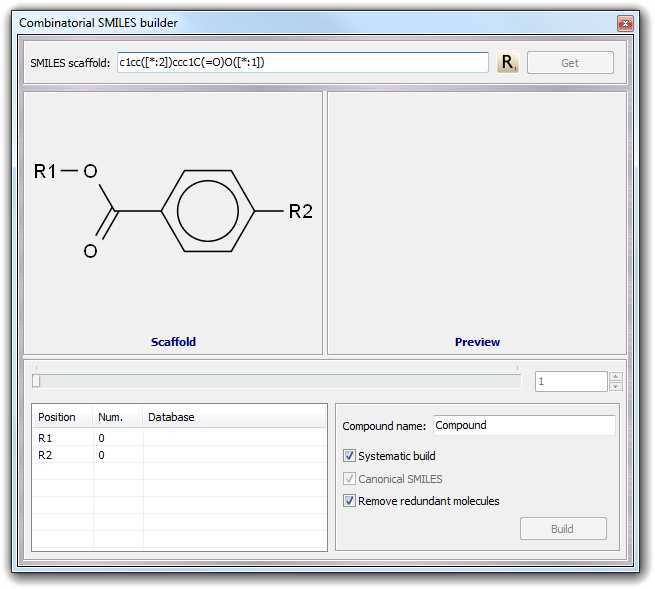This screenshot has width=655, height=589.
Task: Click the Preview panel label
Action: click(x=477, y=342)
